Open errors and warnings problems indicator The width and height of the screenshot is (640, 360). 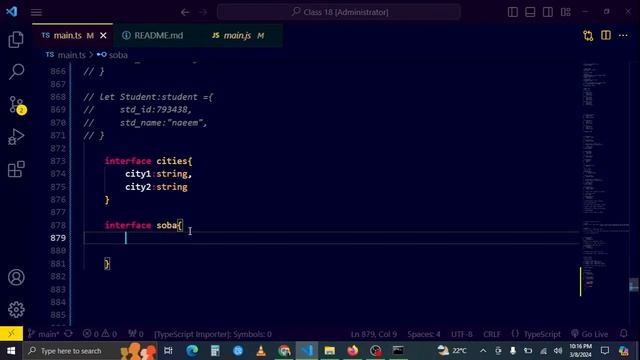(x=100, y=334)
